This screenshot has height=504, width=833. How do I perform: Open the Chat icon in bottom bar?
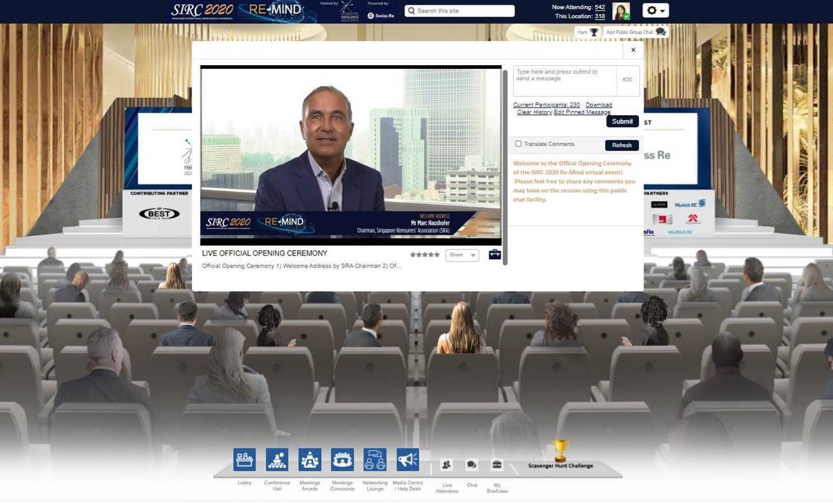472,465
